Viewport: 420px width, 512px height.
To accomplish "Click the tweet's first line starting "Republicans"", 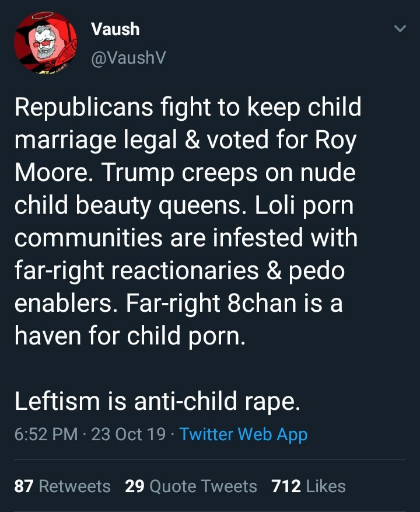I will click(188, 108).
